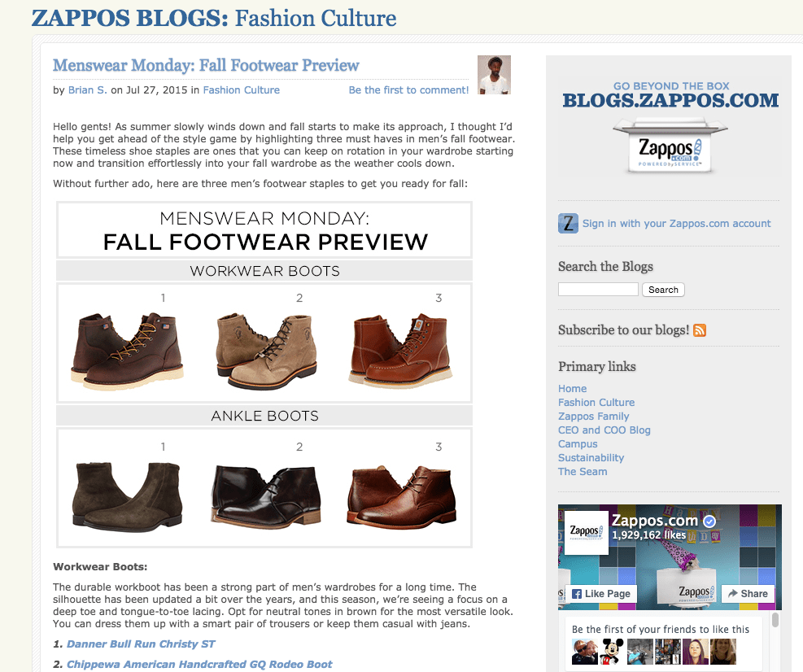Screen dimensions: 803x672
Task: Click the Search button
Action: pyautogui.click(x=663, y=290)
